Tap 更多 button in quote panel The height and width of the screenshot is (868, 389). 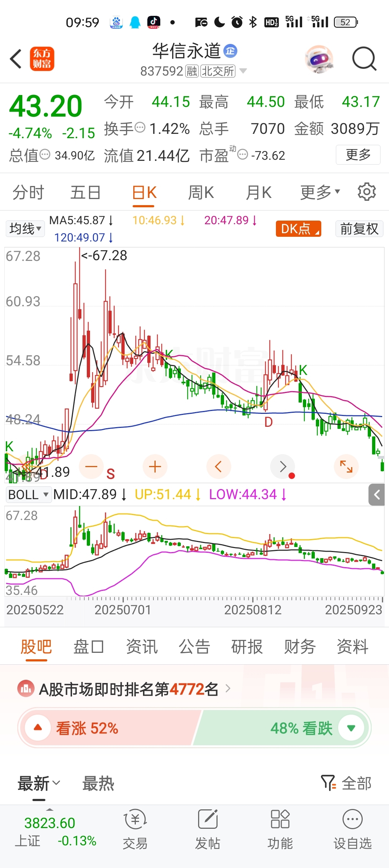point(358,155)
